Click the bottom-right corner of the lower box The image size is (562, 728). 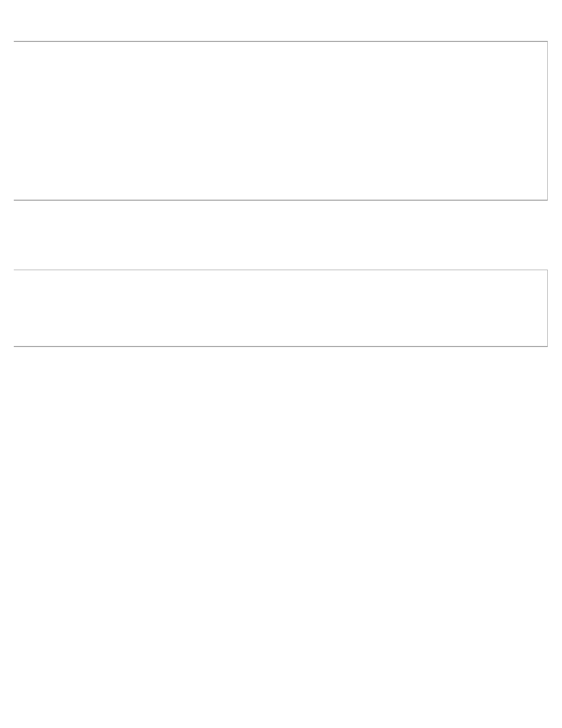tap(547, 346)
